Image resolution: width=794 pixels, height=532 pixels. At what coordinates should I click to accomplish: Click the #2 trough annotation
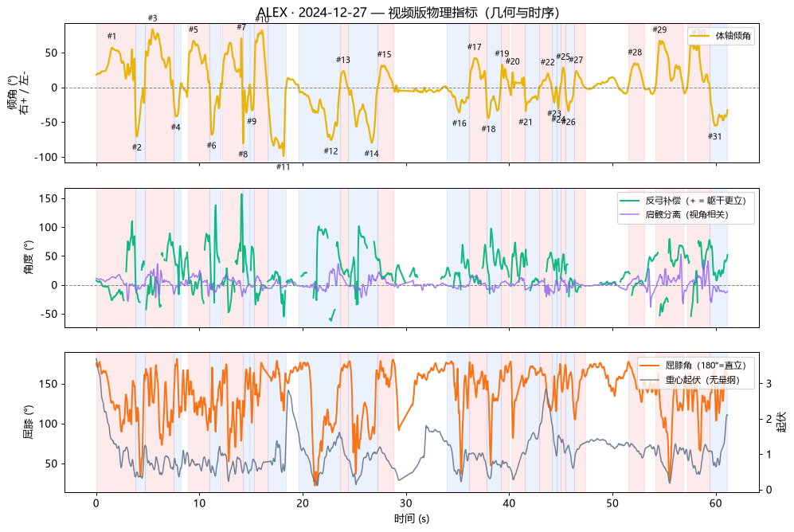137,147
